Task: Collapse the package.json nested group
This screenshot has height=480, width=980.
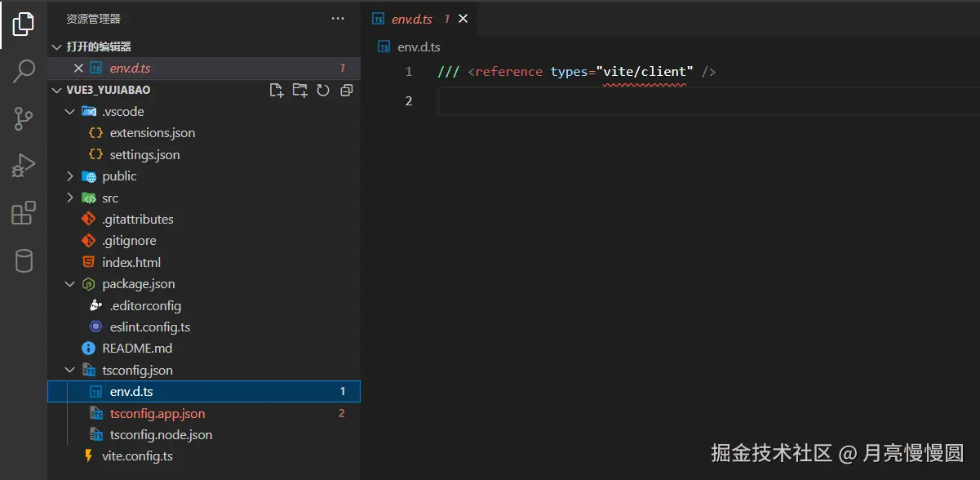Action: (x=70, y=284)
